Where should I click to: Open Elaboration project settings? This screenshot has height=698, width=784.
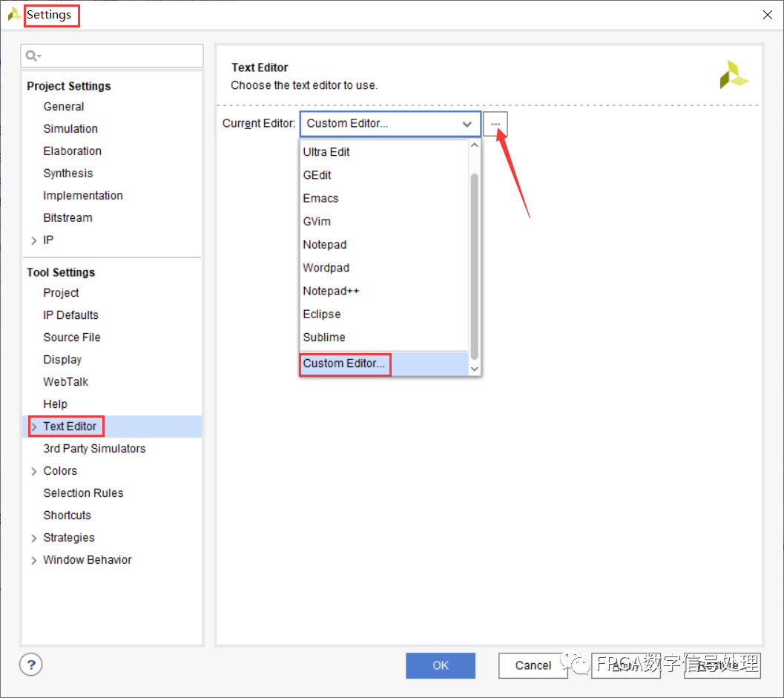coord(73,151)
